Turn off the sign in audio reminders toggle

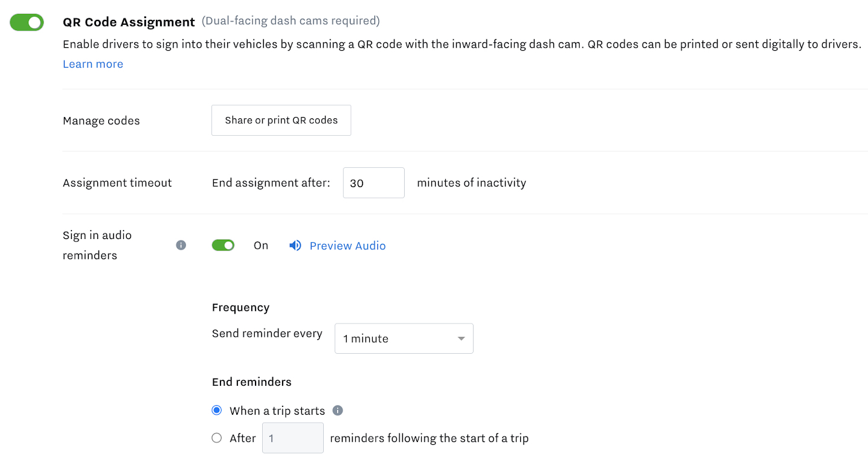223,245
